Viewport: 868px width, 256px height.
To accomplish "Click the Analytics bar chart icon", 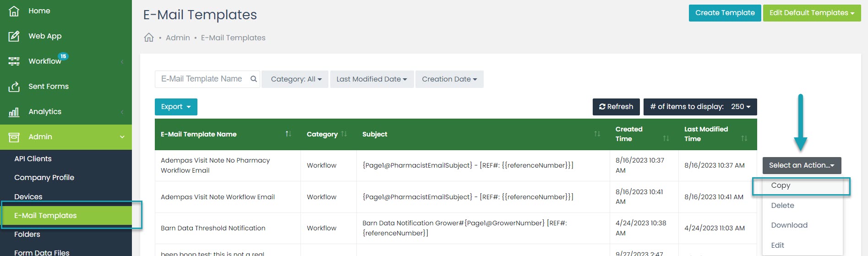I will pyautogui.click(x=14, y=112).
